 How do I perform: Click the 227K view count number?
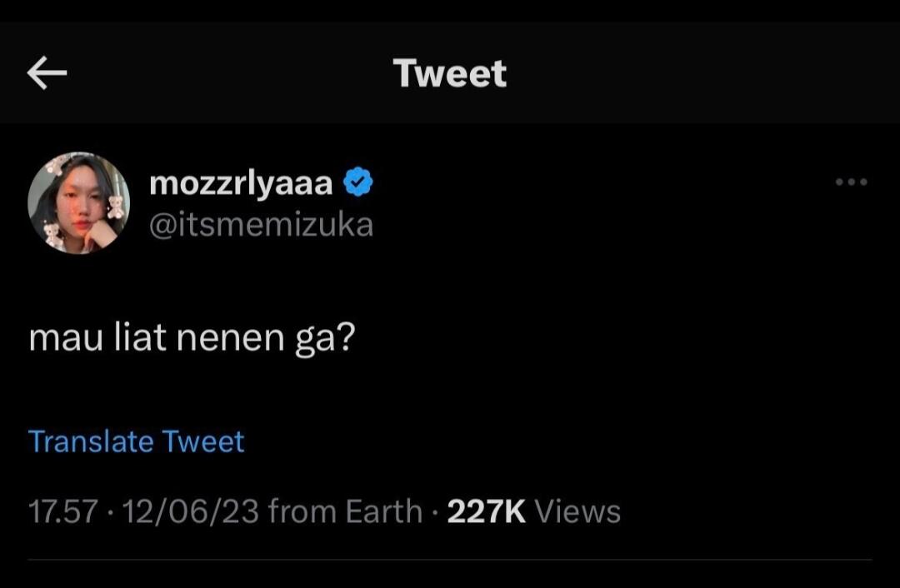[486, 511]
